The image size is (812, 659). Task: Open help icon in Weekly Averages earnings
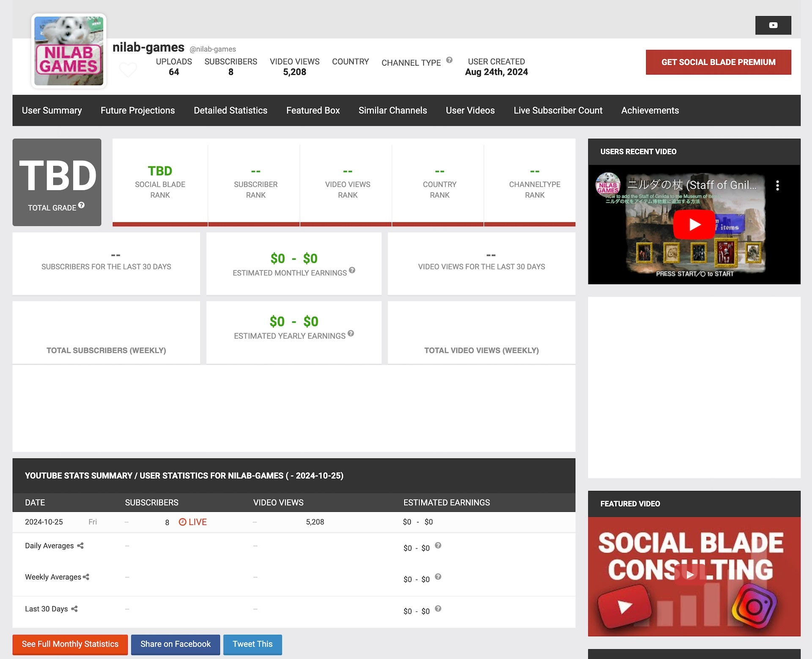pos(438,577)
